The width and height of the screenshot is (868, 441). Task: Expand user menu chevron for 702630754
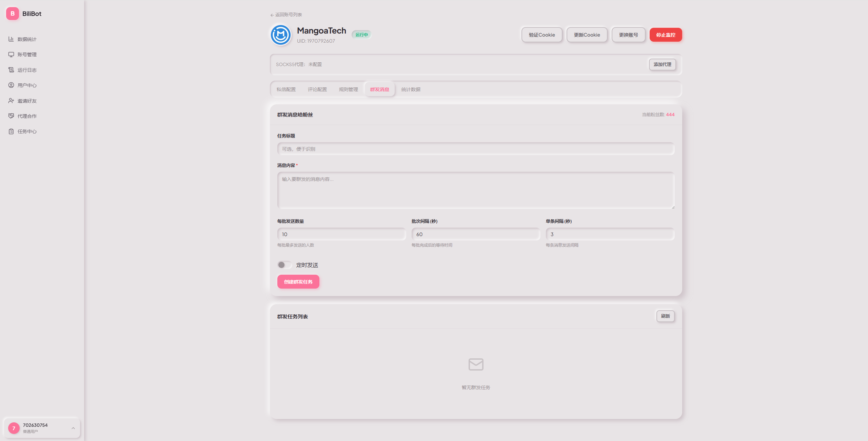73,428
